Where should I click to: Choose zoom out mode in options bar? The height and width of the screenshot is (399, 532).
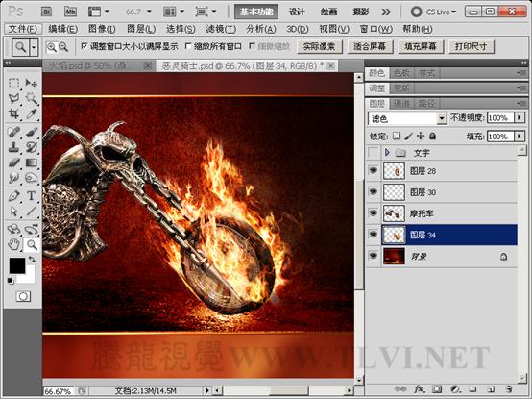click(63, 47)
